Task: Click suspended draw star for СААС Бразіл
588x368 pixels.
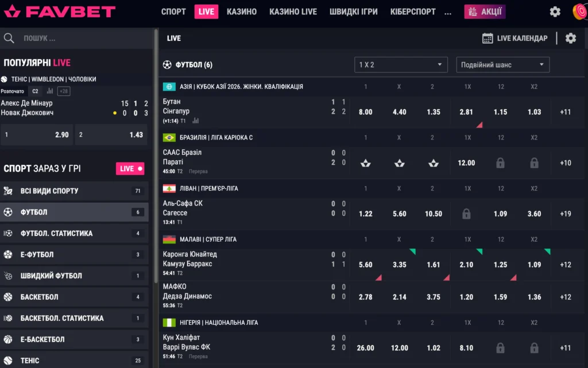Action: [x=400, y=163]
